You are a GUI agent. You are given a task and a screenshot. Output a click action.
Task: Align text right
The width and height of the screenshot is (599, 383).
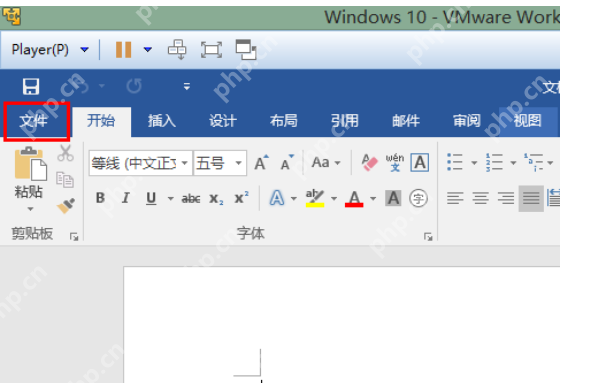pyautogui.click(x=506, y=198)
